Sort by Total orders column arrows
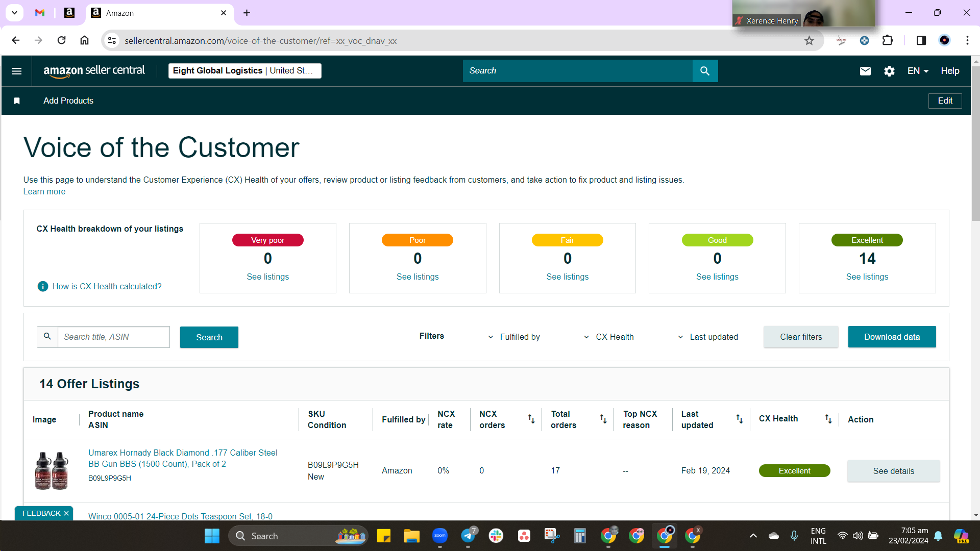980x551 pixels. (x=603, y=419)
